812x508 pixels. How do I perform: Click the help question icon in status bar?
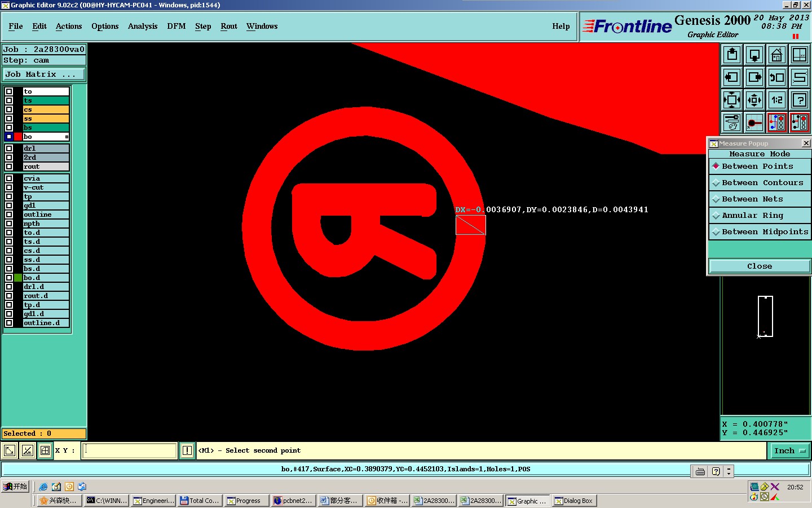pyautogui.click(x=716, y=471)
